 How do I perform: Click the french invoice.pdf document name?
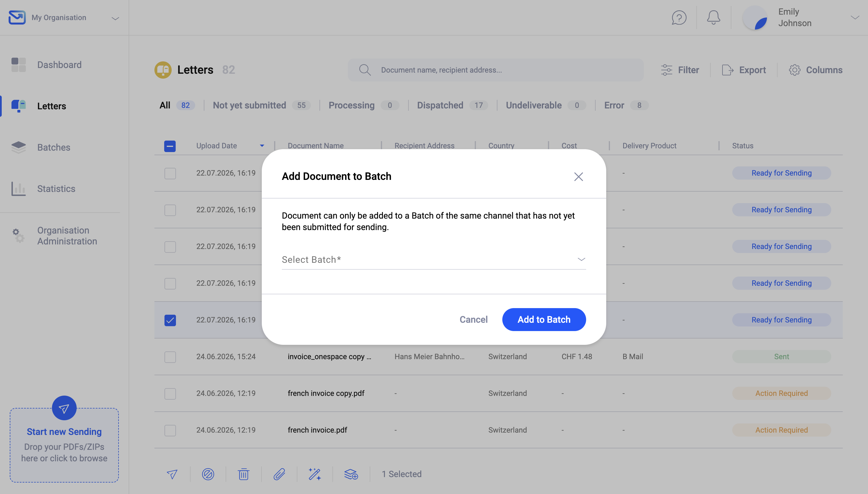coord(317,430)
